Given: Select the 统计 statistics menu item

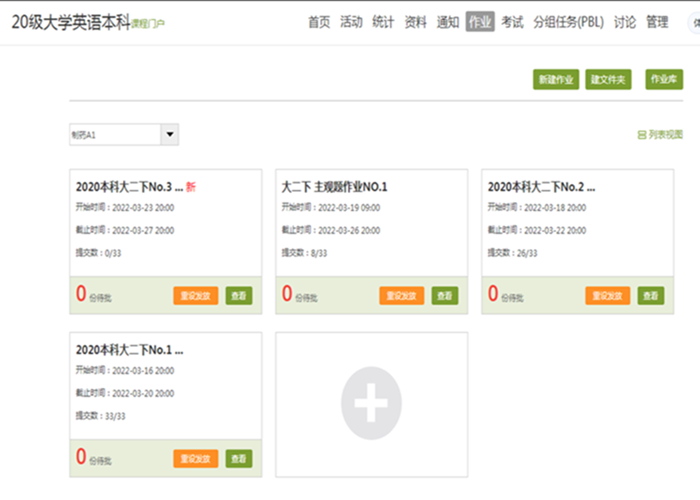Looking at the screenshot, I should (x=383, y=22).
